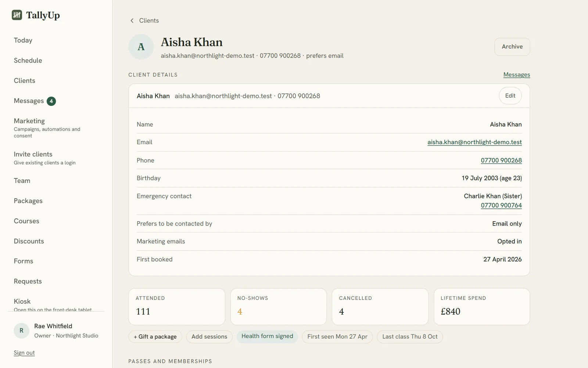The height and width of the screenshot is (368, 588).
Task: Click the emergency contact number 07700 900764
Action: (x=501, y=205)
